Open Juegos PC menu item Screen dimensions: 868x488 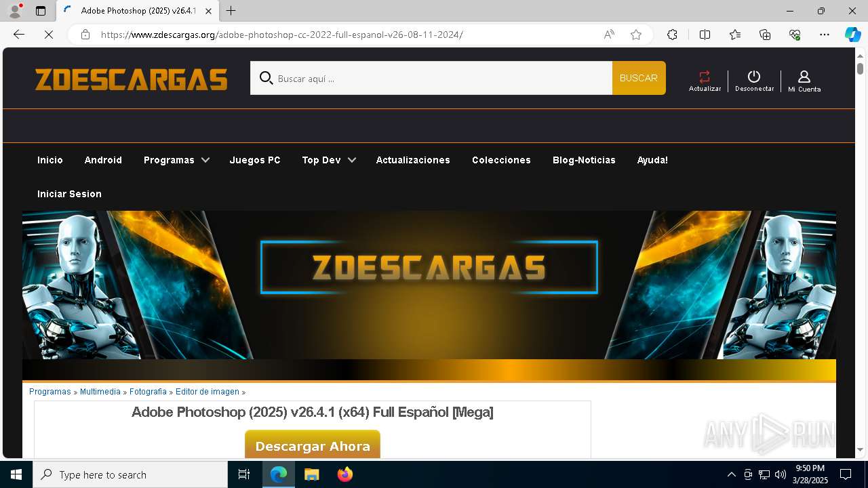pyautogui.click(x=255, y=160)
